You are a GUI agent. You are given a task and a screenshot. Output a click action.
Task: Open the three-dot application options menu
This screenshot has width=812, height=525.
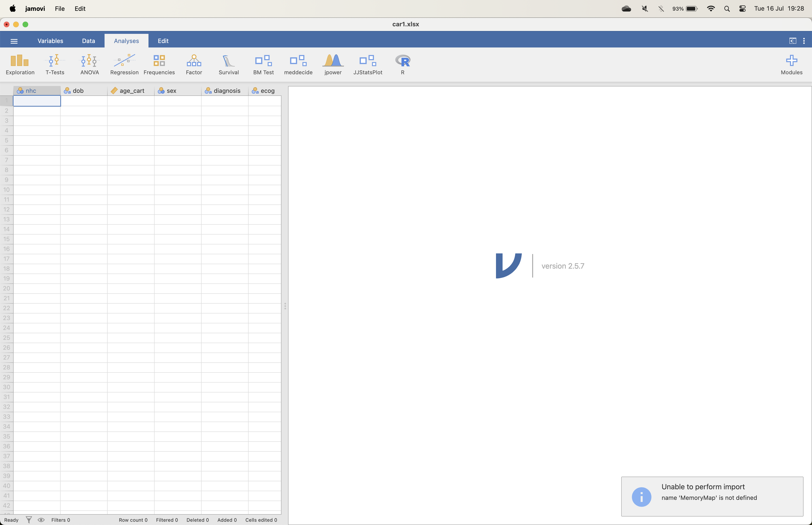[x=804, y=41]
